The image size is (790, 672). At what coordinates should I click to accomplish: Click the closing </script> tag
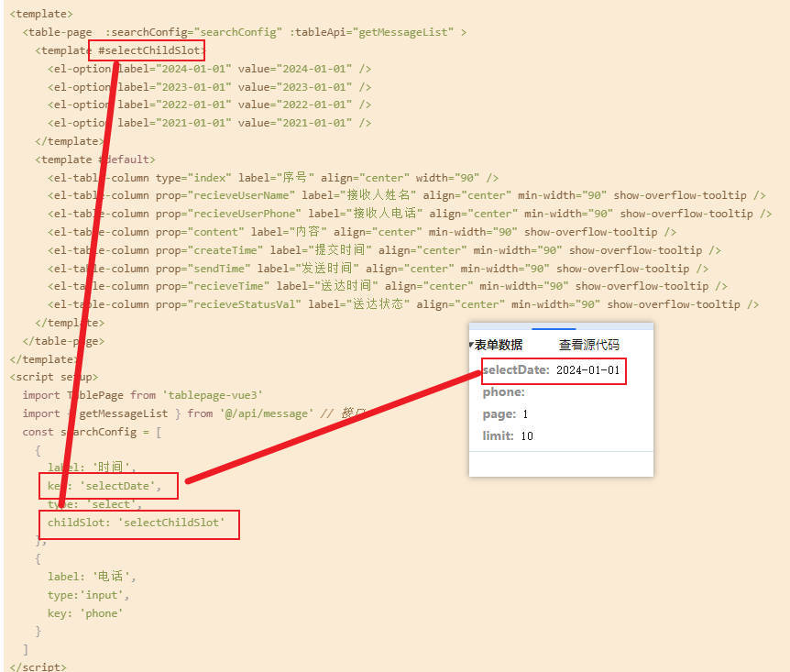38,666
